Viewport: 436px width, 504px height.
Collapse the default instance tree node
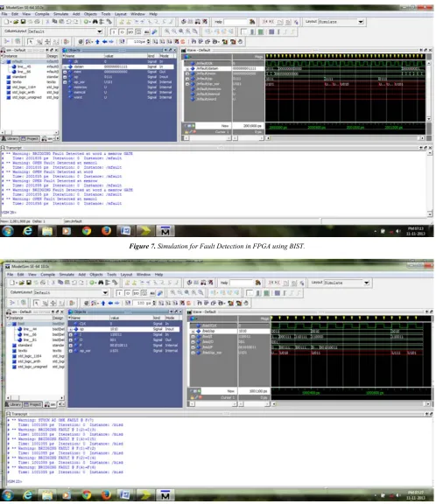[4, 62]
